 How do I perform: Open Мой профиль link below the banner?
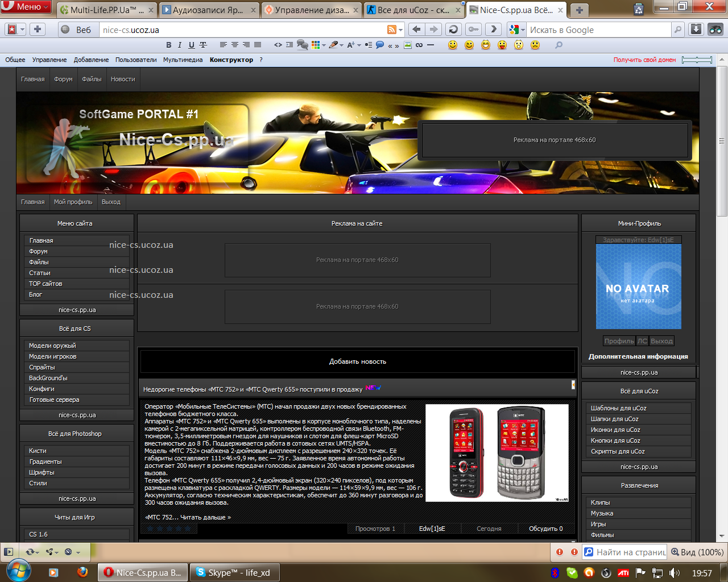pos(73,202)
